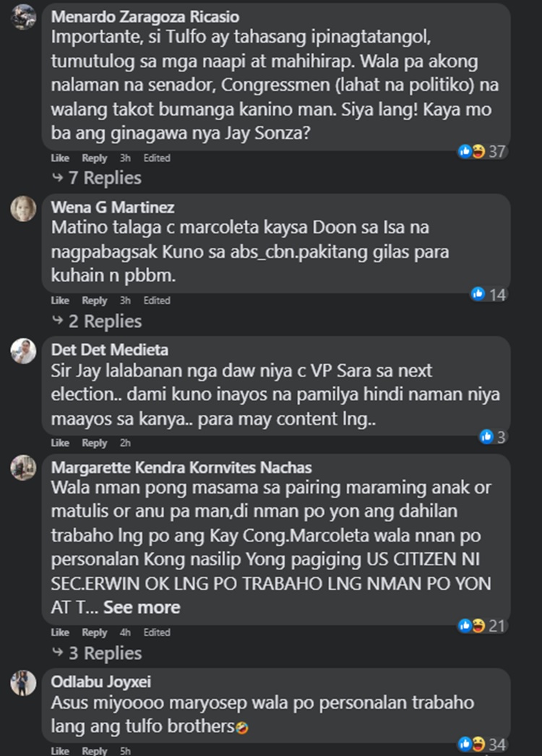The image size is (542, 756).
Task: Reply to Odlabu Joyxei's comment
Action: (94, 751)
